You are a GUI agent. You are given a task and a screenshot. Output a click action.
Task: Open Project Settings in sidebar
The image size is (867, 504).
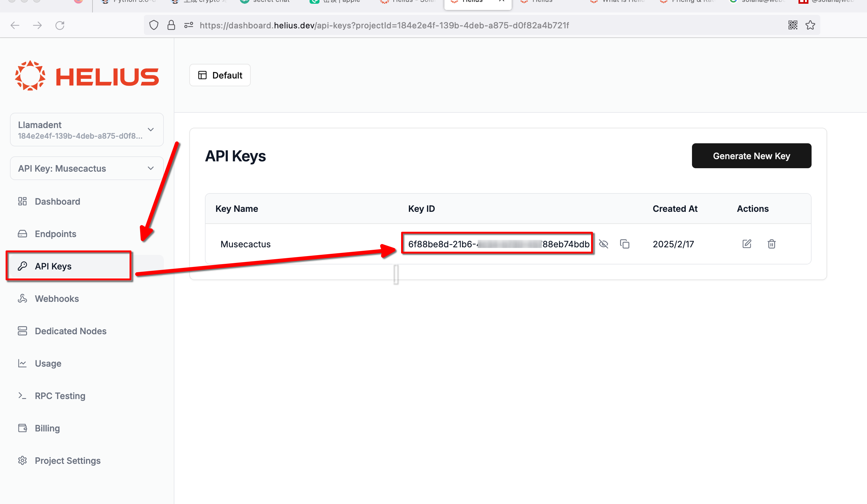click(x=68, y=460)
